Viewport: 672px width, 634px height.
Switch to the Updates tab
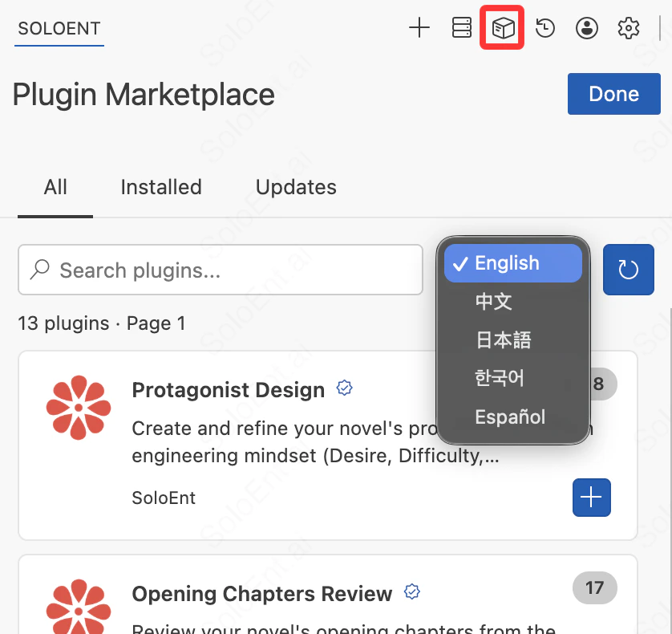296,187
